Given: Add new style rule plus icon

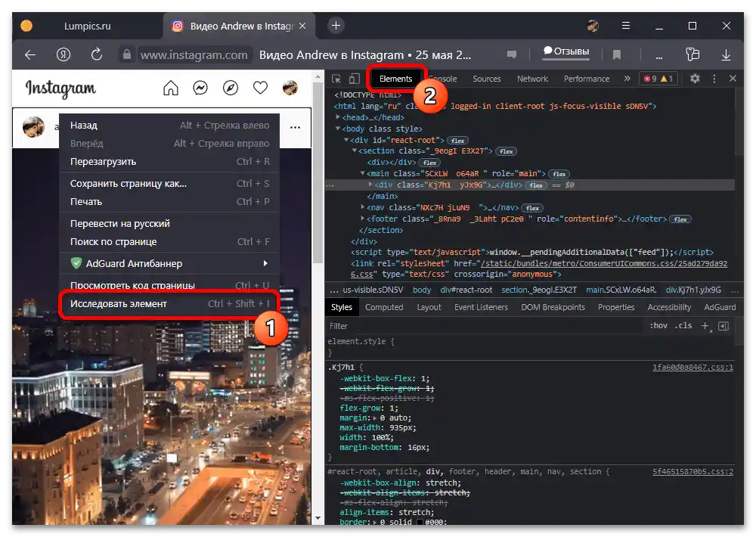Looking at the screenshot, I should coord(705,326).
